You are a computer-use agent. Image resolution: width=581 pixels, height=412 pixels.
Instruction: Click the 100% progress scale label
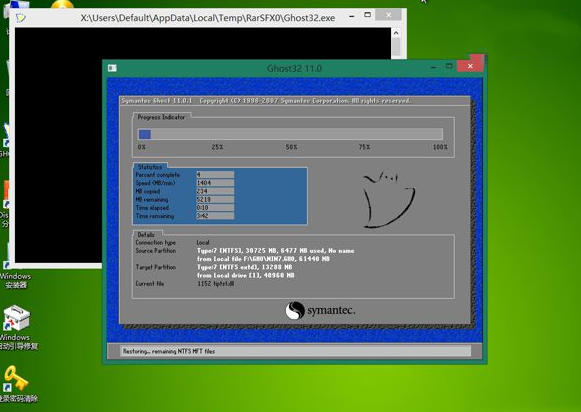440,147
